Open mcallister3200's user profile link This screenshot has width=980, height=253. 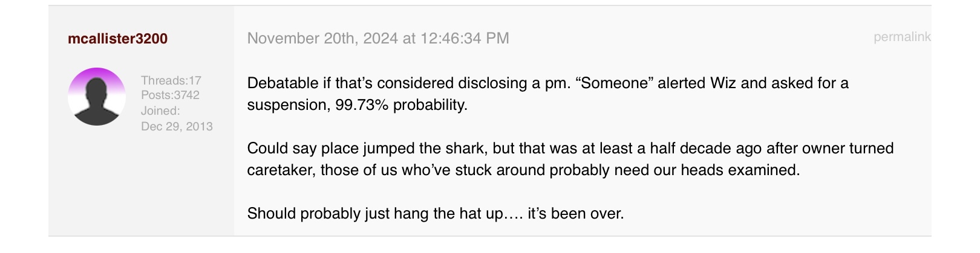[117, 39]
